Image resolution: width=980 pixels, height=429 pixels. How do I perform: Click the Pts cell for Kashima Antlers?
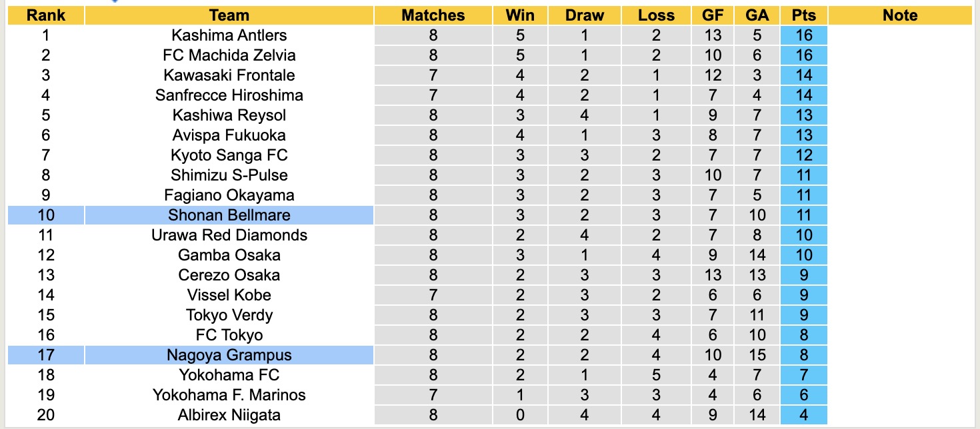coord(804,35)
